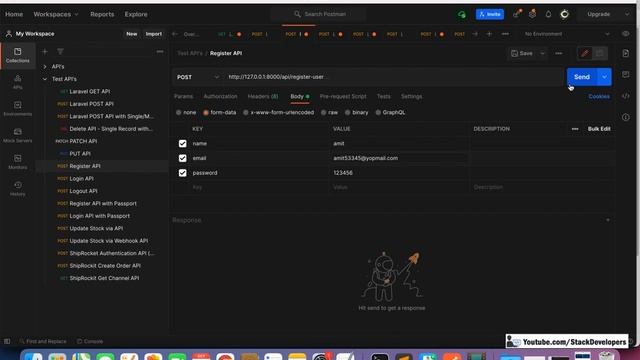Collapse the Response section chevron
The height and width of the screenshot is (360, 640).
click(608, 220)
